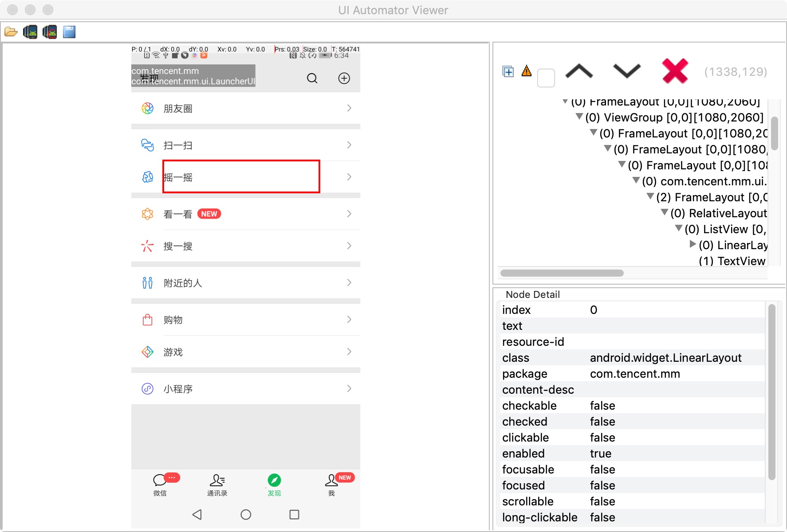Switch to the 我 profile tab
The width and height of the screenshot is (787, 532).
[x=331, y=485]
